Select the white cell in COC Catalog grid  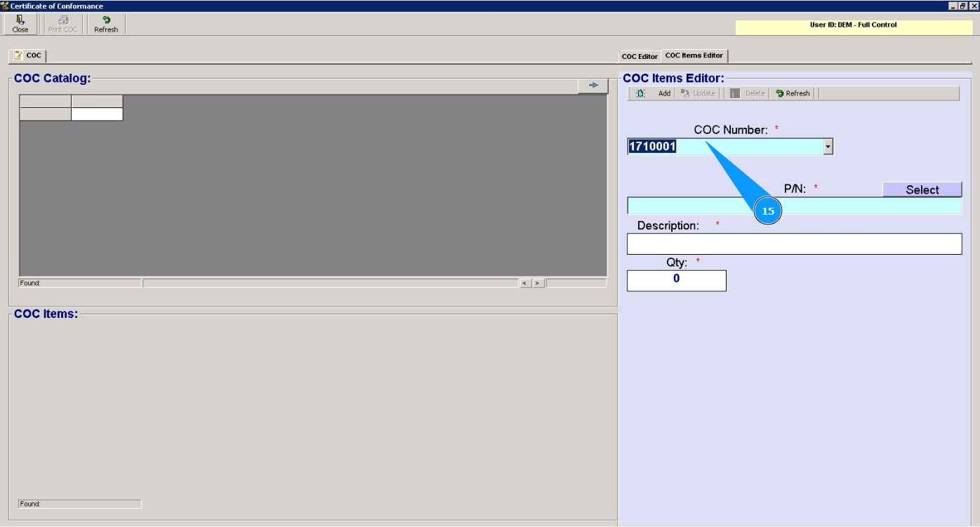[x=97, y=114]
